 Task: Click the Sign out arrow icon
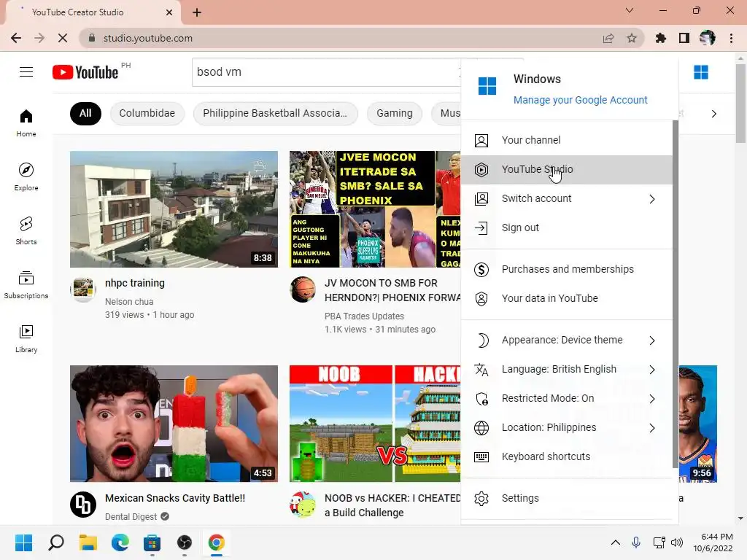tap(481, 228)
